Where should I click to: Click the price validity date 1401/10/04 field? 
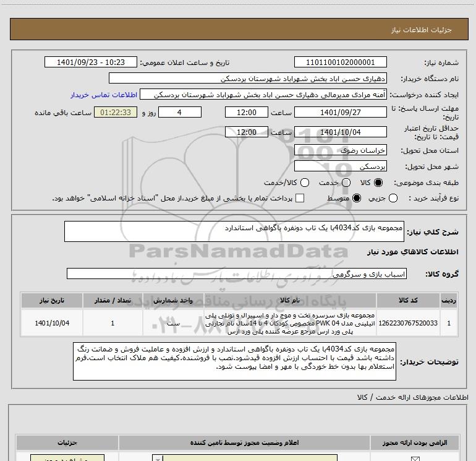tap(340, 132)
